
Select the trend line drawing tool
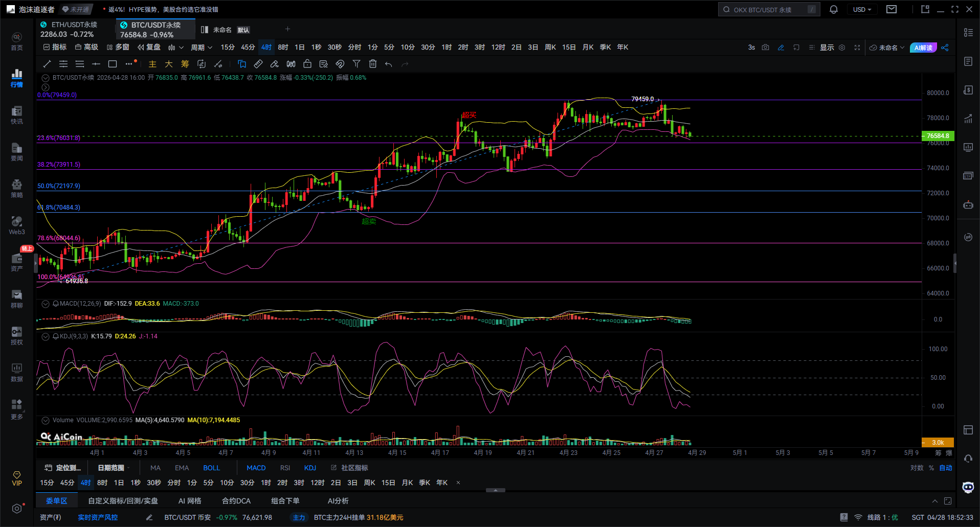pyautogui.click(x=47, y=64)
